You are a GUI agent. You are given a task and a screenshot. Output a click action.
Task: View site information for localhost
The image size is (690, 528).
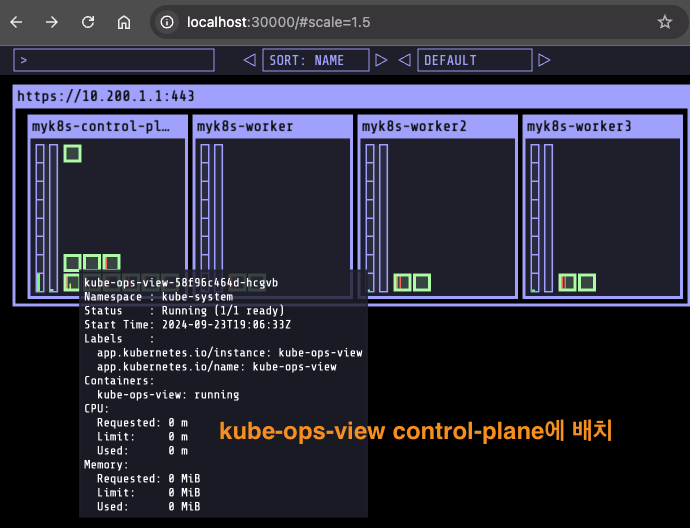pyautogui.click(x=167, y=22)
